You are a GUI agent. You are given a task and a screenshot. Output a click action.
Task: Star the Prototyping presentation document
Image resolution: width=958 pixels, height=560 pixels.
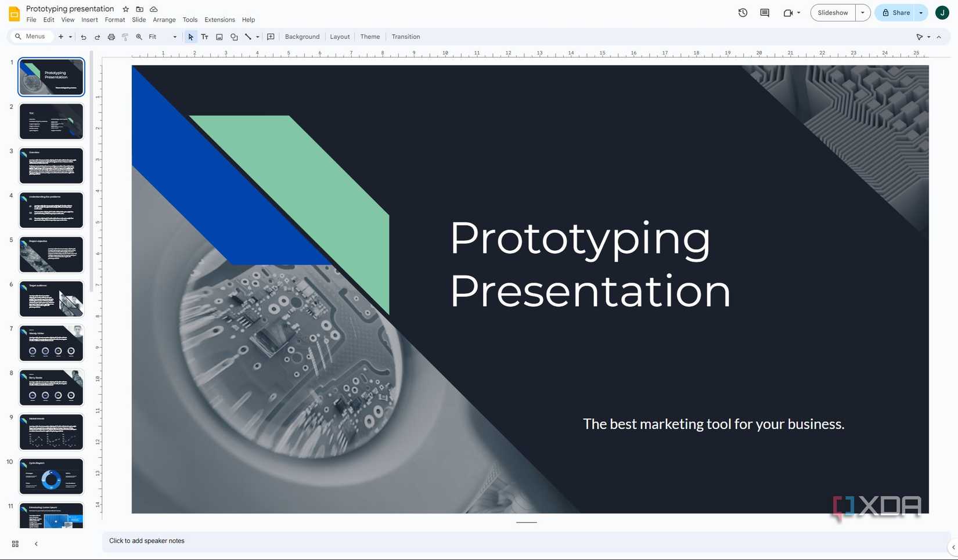[125, 9]
